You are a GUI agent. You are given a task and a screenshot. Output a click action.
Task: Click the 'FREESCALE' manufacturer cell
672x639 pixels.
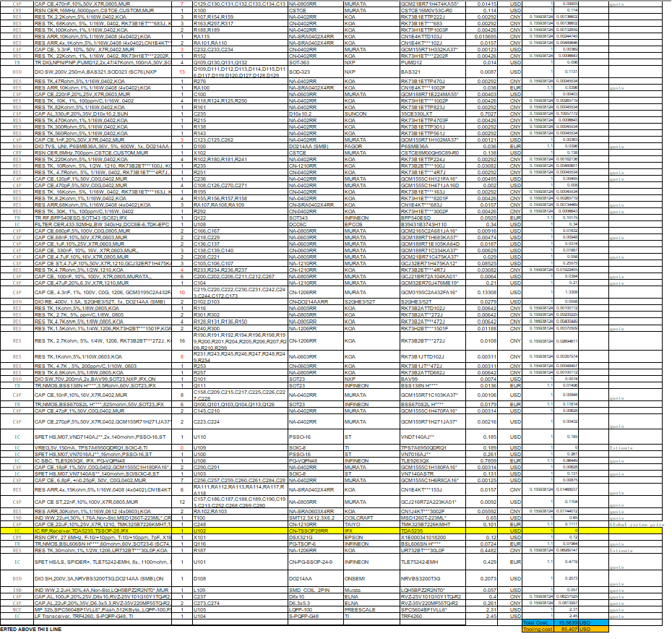[371, 610]
